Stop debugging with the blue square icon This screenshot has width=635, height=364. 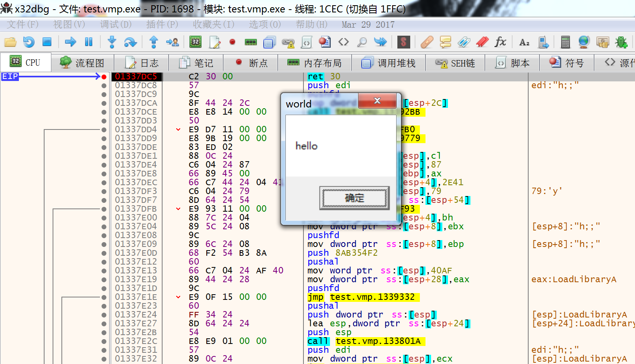click(x=47, y=42)
